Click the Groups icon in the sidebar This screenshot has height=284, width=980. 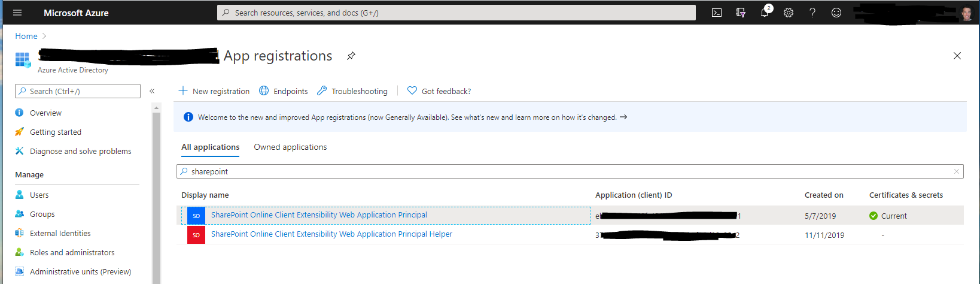(19, 214)
